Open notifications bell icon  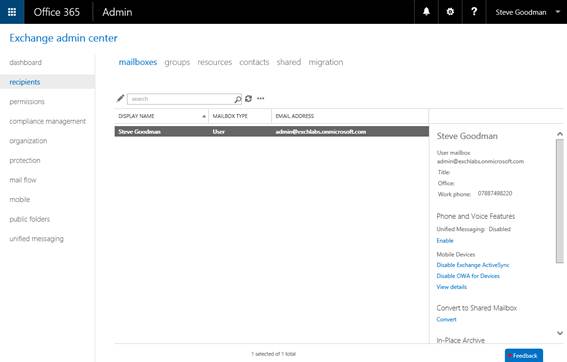(x=426, y=12)
